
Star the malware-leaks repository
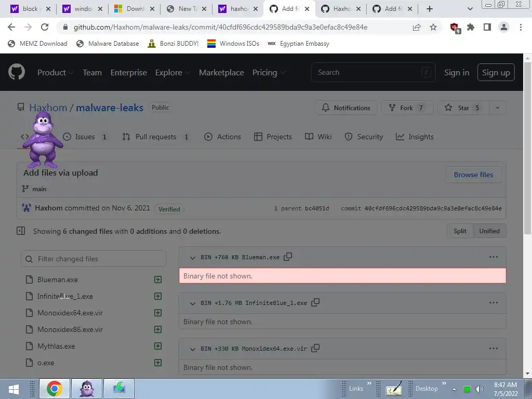coord(463,108)
